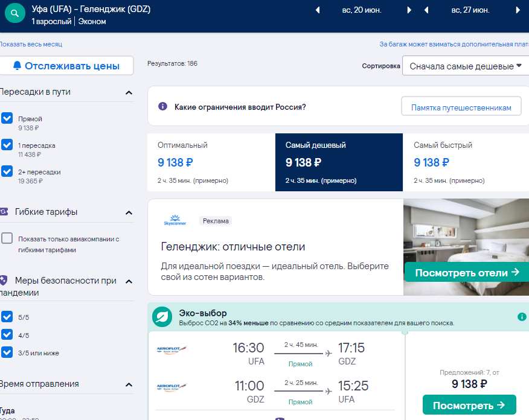
Task: Click Aeroflot logo on 11:00 GDZ flight
Action: [x=172, y=387]
